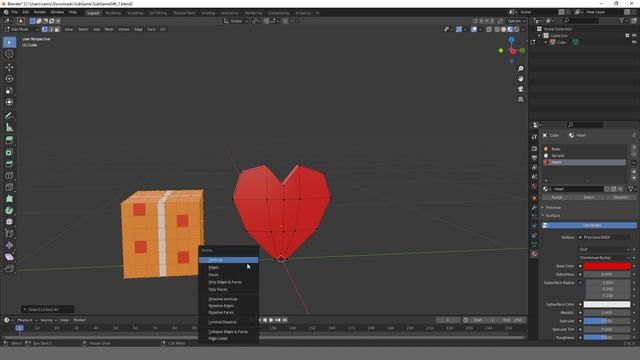Enable edge select mode
Image resolution: width=640 pixels, height=360 pixels.
click(51, 29)
